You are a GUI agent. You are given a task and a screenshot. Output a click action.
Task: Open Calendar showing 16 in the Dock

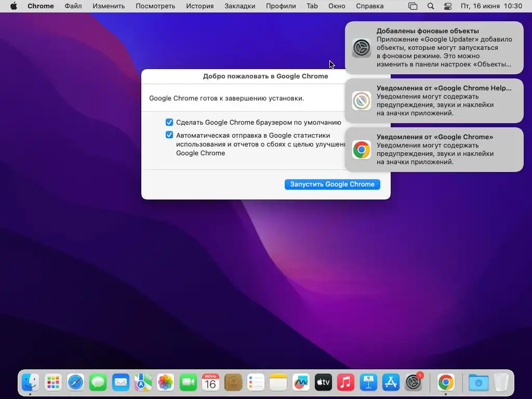point(211,383)
